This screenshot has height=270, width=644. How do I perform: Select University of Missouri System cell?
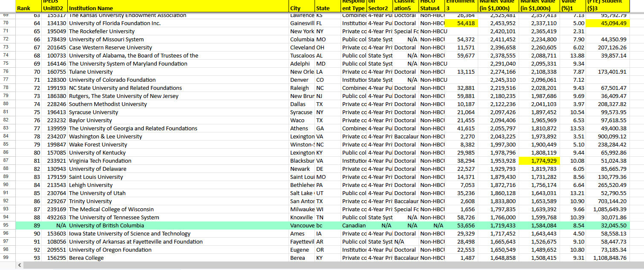(x=178, y=39)
